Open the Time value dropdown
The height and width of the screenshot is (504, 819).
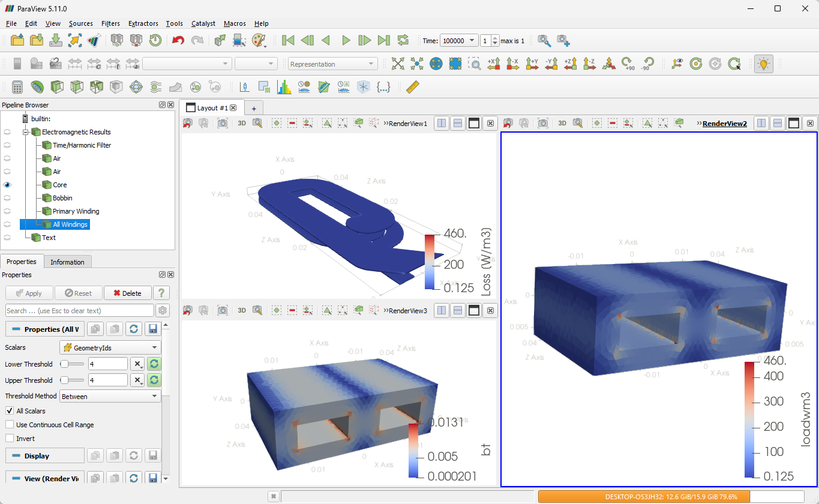[x=459, y=41]
